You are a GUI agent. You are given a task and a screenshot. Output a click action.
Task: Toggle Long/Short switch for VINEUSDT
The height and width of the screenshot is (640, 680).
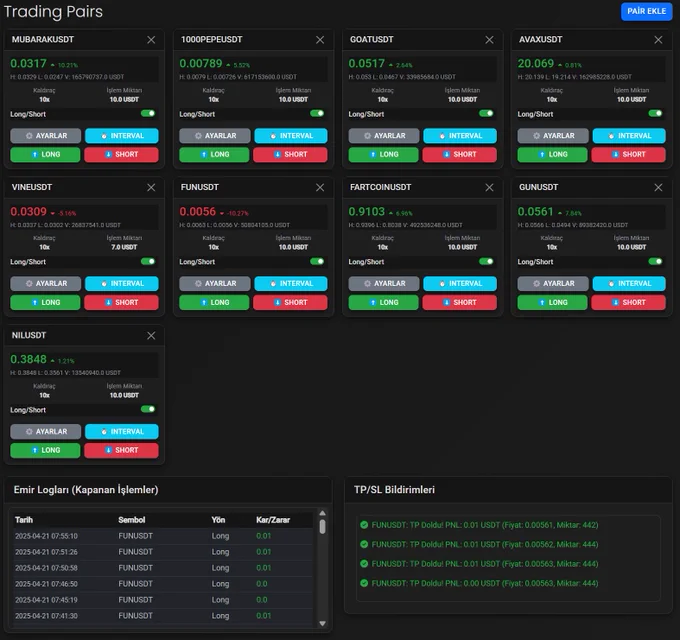[x=148, y=261]
